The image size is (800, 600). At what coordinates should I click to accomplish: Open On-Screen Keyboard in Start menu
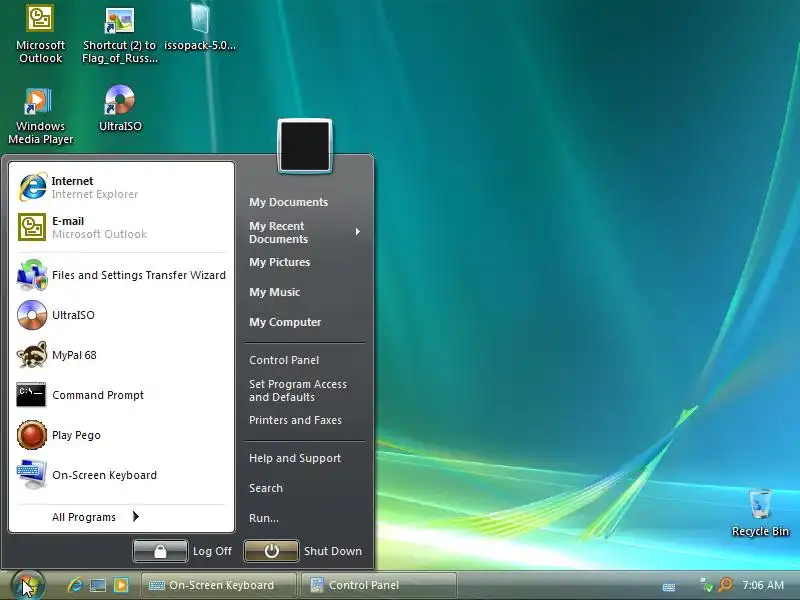[121, 475]
